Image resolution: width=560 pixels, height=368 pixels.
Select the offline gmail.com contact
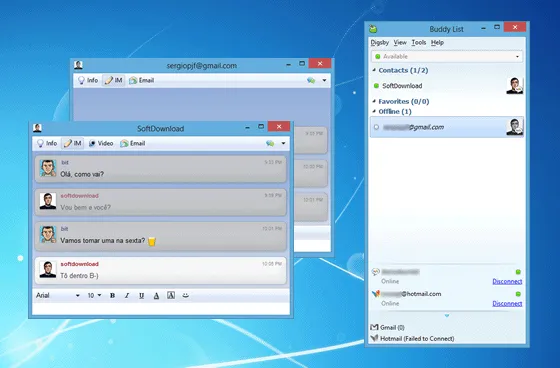447,127
